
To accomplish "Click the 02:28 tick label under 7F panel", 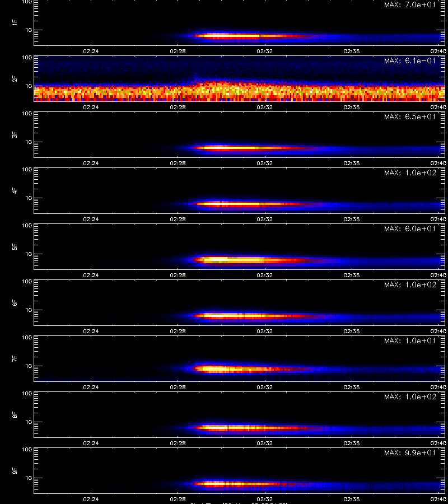I will pyautogui.click(x=178, y=387).
